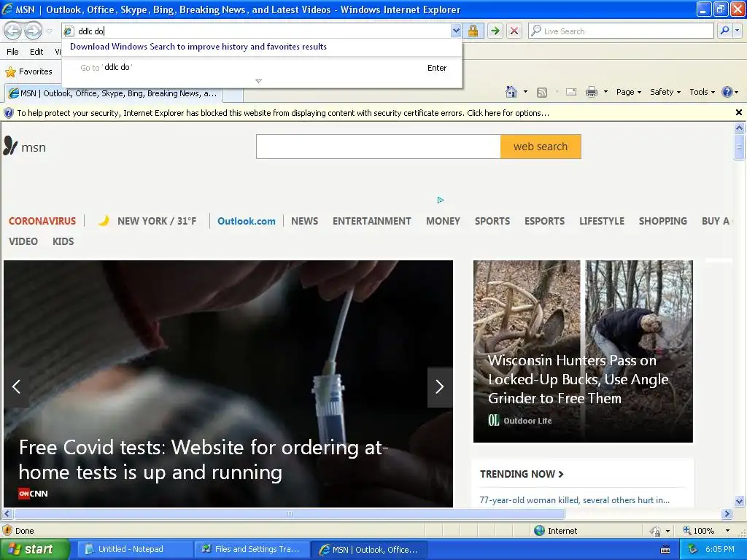Open the Safety menu
This screenshot has height=560, width=747.
point(665,92)
